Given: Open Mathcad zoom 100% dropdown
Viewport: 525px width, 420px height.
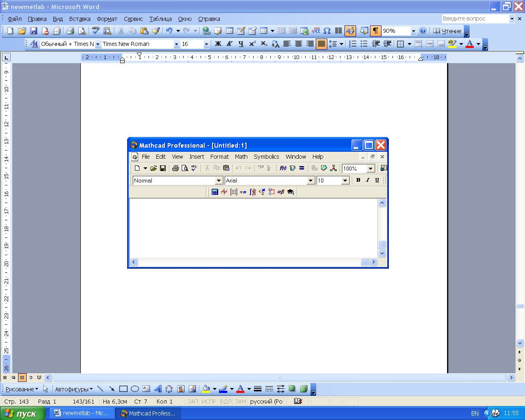Looking at the screenshot, I should click(x=371, y=169).
